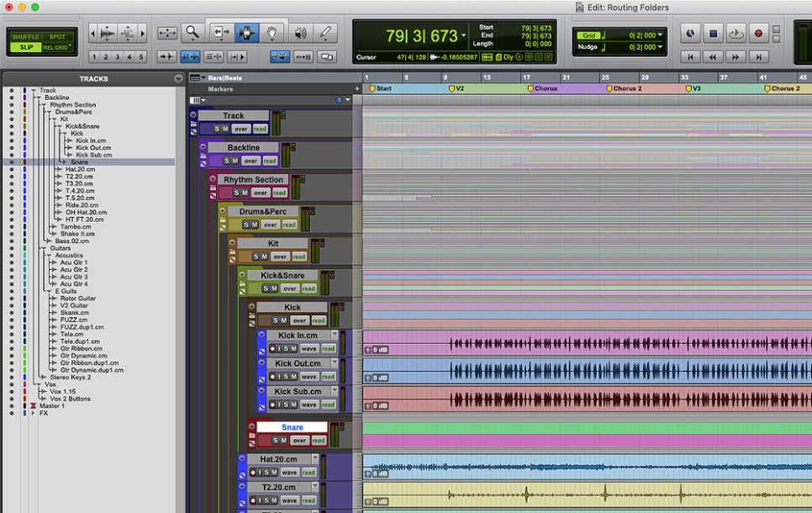Jump to the Chorus 2 marker at bar 25
The image size is (812, 513).
626,88
